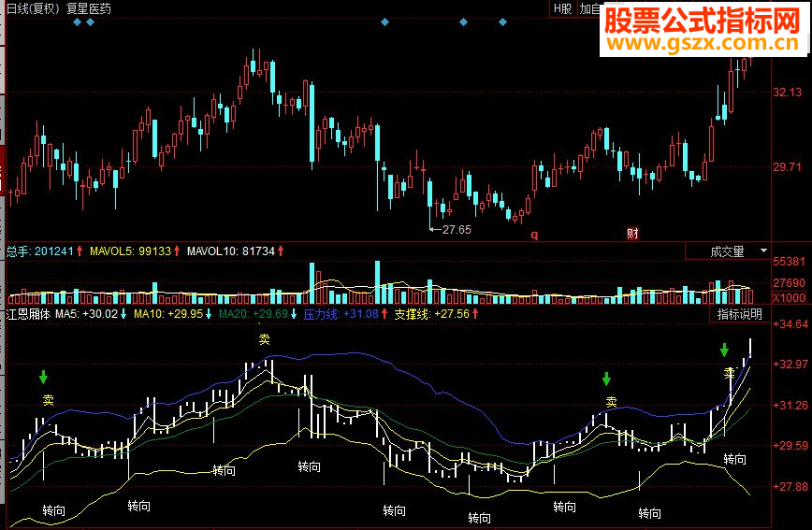
Task: Click the +29.59 indicator axis label
Action: click(790, 446)
